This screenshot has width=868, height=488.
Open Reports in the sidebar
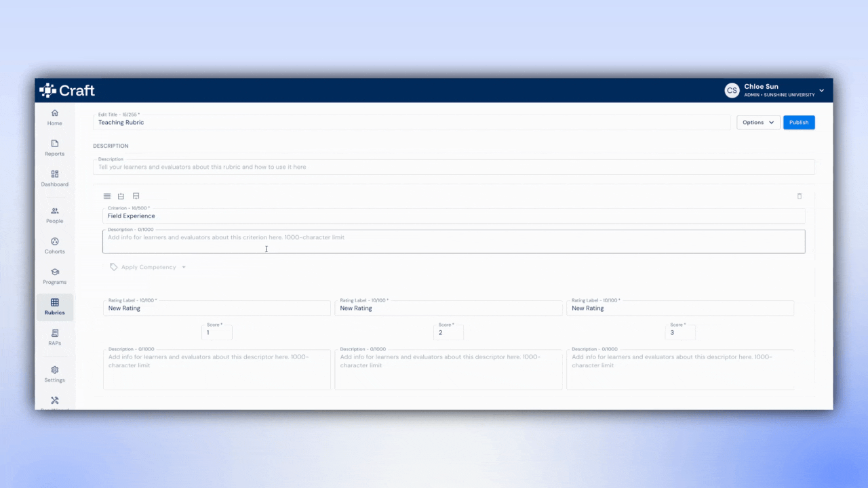pyautogui.click(x=54, y=148)
